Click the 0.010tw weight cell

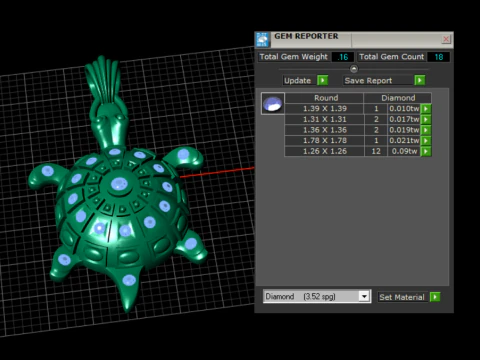[404, 109]
